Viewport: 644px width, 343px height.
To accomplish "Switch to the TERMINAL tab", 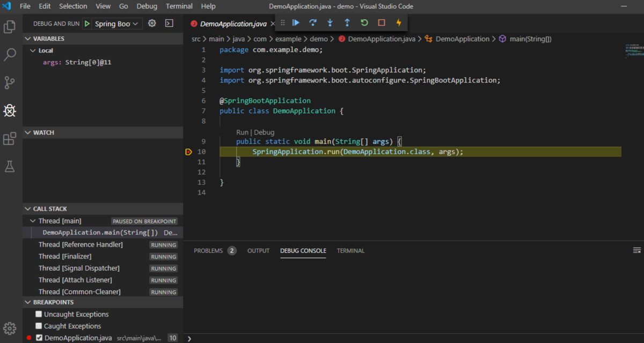I will coord(350,250).
